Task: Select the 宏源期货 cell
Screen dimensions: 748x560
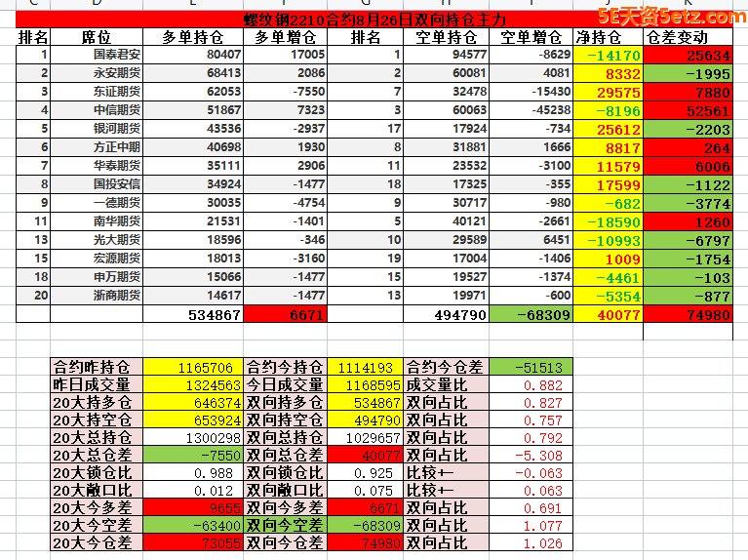Action: click(97, 259)
